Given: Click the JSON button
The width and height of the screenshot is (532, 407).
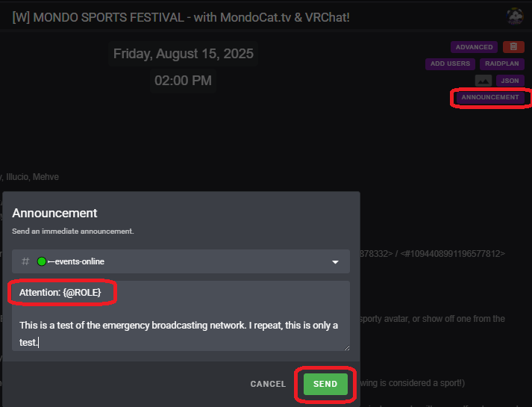Looking at the screenshot, I should coord(510,81).
